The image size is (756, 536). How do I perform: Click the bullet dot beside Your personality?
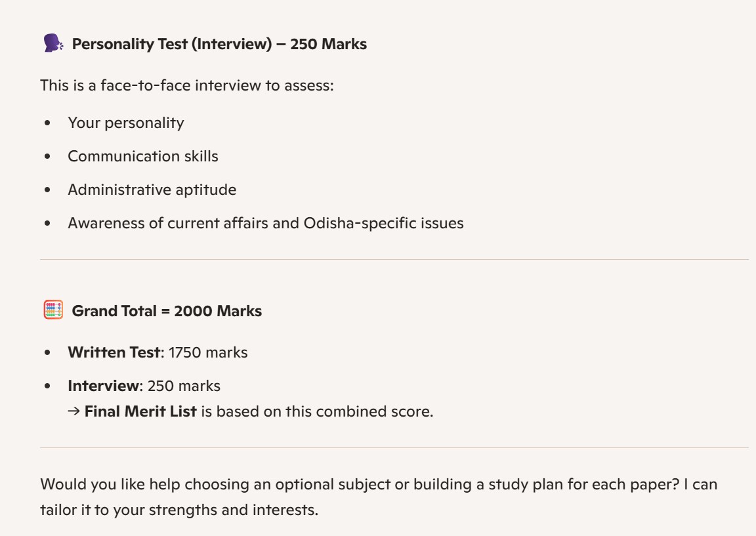pos(47,123)
